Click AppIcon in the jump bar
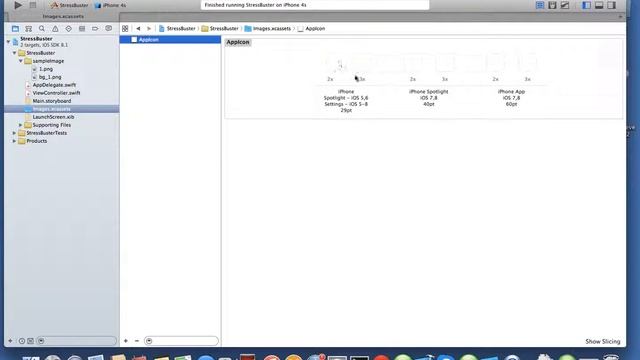Image resolution: width=640 pixels, height=360 pixels. 311,29
